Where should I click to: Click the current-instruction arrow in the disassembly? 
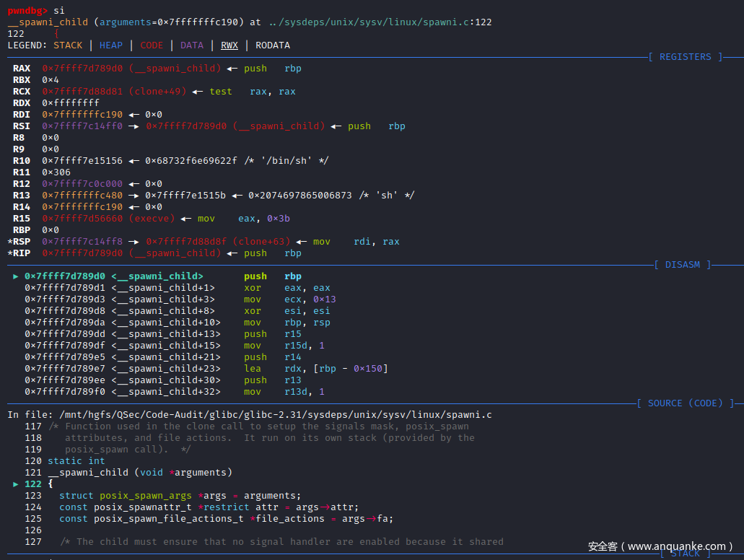coord(16,276)
